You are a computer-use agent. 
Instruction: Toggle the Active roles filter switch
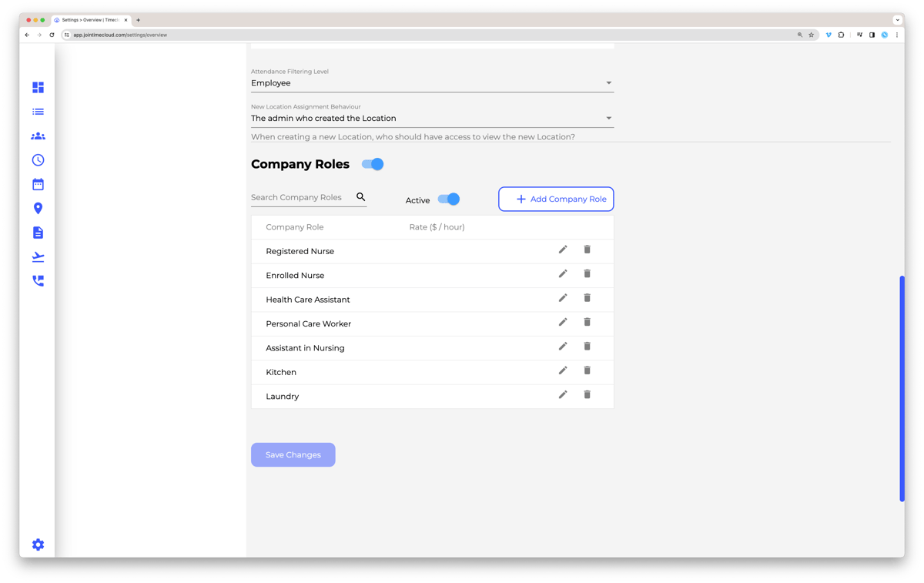pos(449,199)
